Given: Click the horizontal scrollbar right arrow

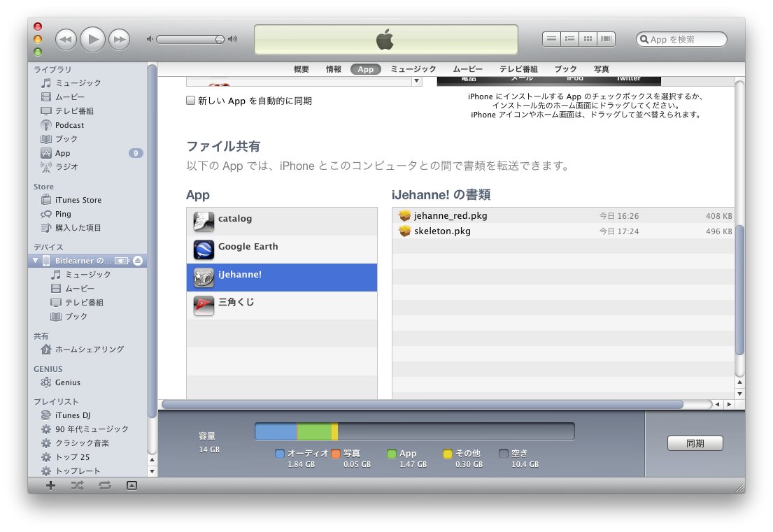Looking at the screenshot, I should click(x=729, y=405).
